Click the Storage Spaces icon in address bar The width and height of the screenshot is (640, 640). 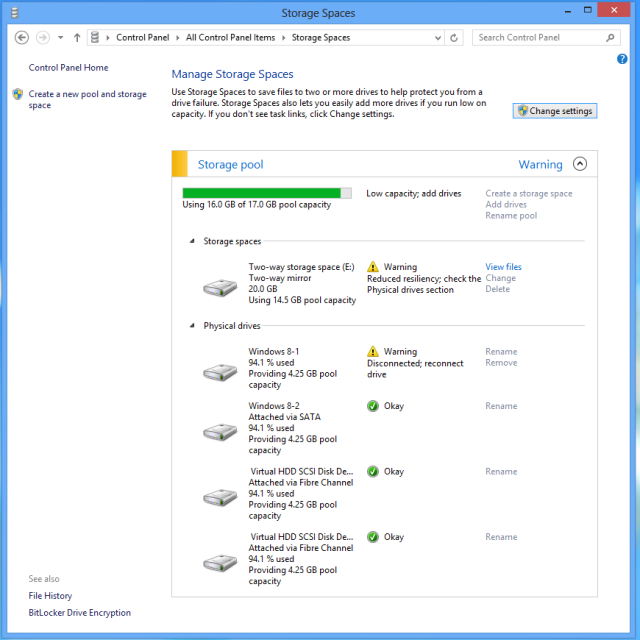[x=95, y=37]
